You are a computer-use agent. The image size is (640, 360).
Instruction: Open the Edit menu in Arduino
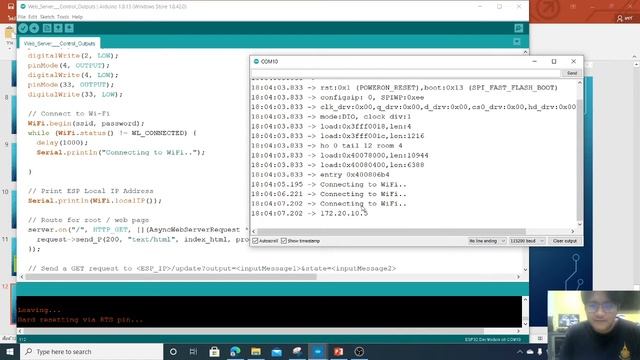click(x=33, y=17)
